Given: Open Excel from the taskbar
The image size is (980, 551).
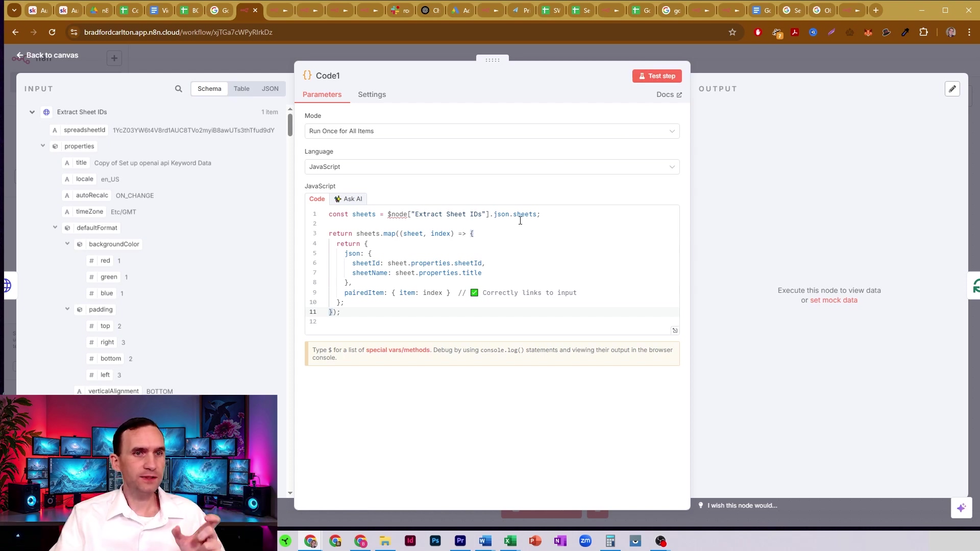Looking at the screenshot, I should click(510, 541).
